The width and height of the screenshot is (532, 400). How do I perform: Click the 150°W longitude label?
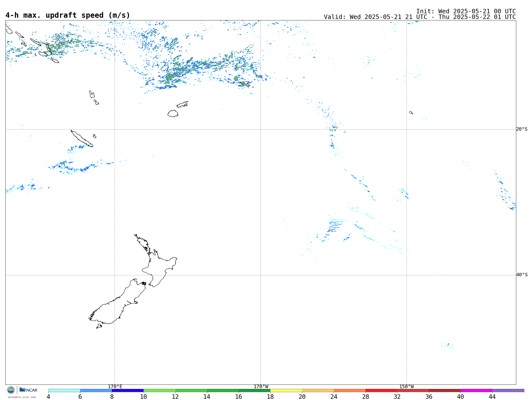[x=406, y=387]
